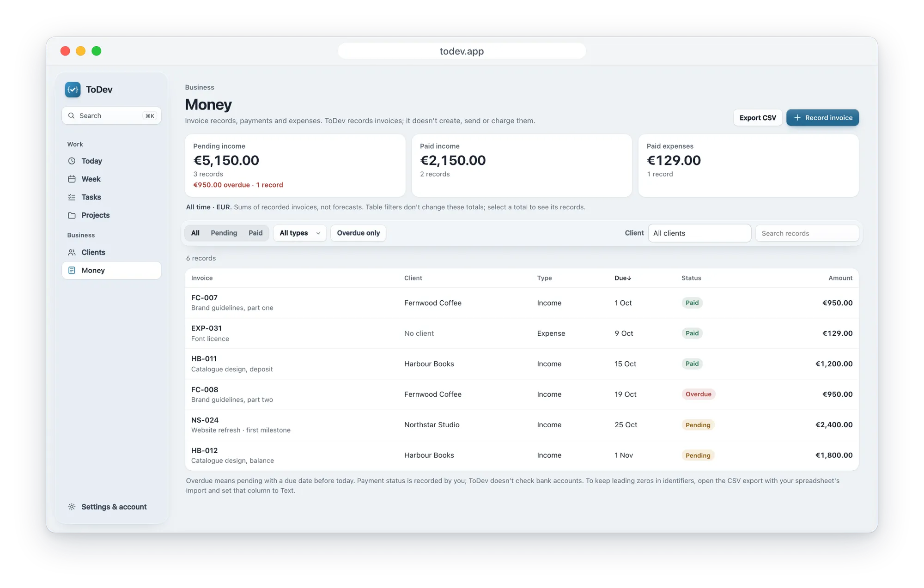Click the gear icon for Settings & account
The width and height of the screenshot is (924, 588).
72,507
